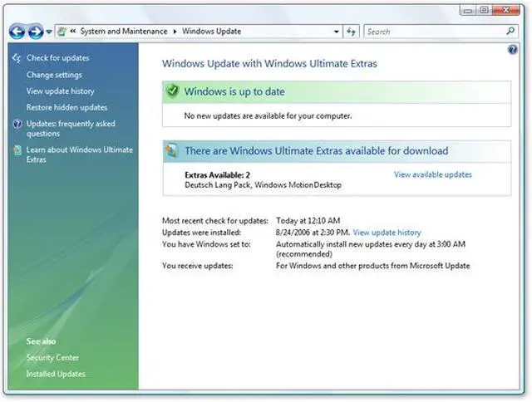This screenshot has width=532, height=402.
Task: Click the Back navigation arrow button
Action: 17,32
